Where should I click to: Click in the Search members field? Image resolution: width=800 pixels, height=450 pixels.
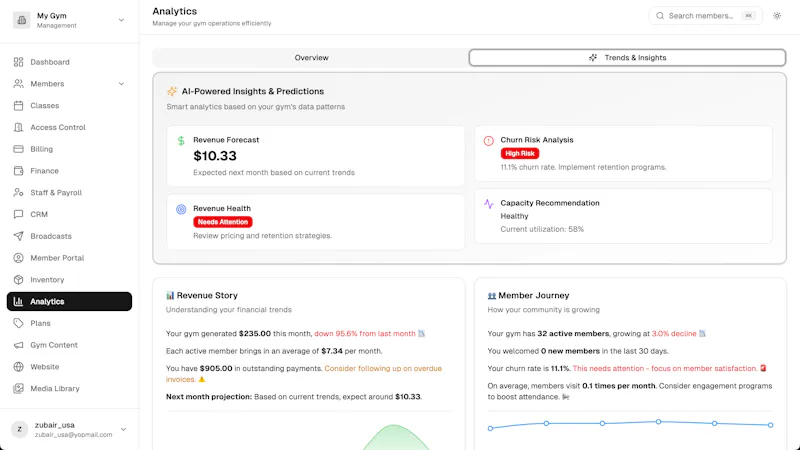(x=705, y=16)
